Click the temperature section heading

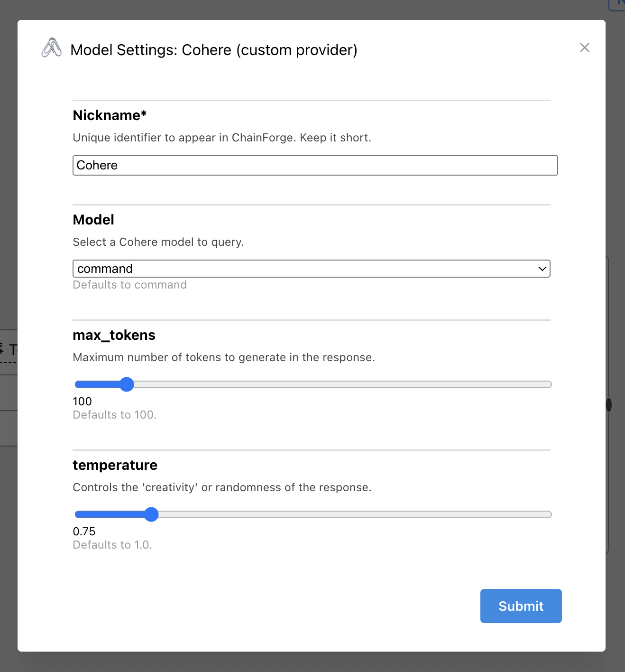point(115,465)
